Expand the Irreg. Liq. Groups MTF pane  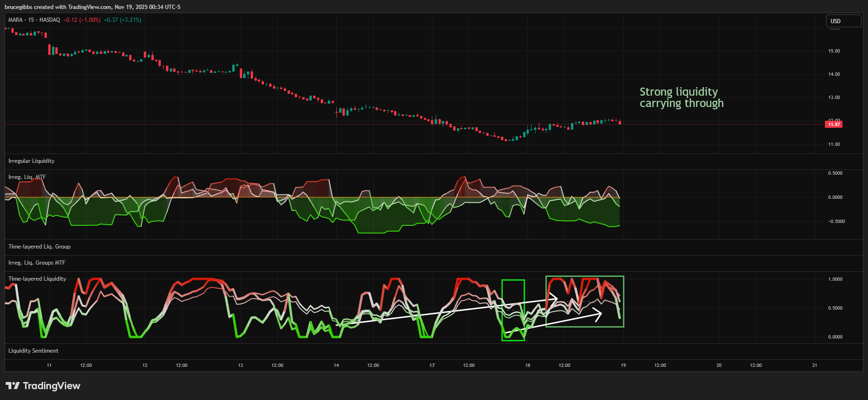pyautogui.click(x=37, y=263)
